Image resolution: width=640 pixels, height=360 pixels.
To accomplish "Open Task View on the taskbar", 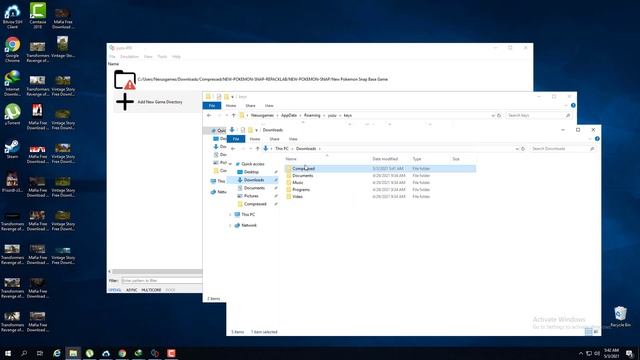I will pyautogui.click(x=40, y=353).
